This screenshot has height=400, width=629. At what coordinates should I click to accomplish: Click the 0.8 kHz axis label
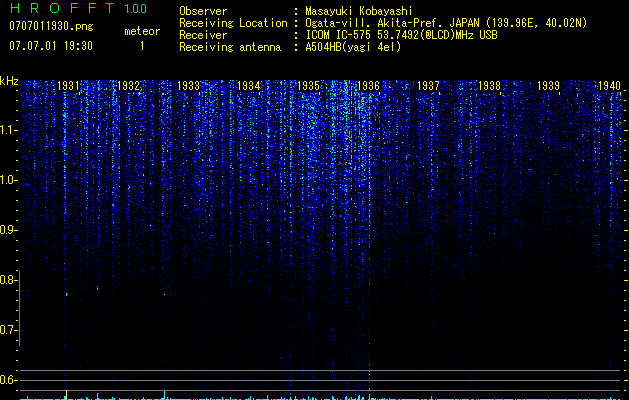click(8, 280)
